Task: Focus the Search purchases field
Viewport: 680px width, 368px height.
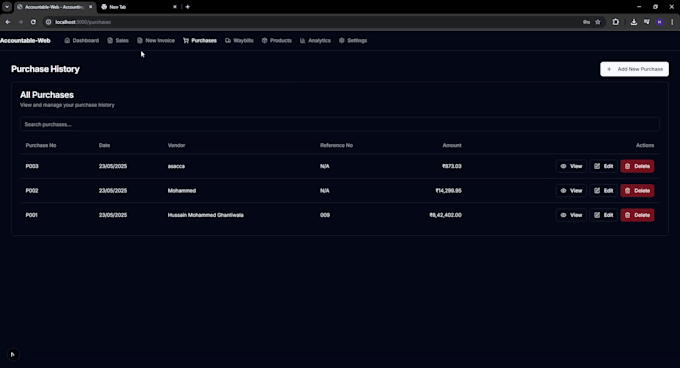Action: tap(340, 124)
